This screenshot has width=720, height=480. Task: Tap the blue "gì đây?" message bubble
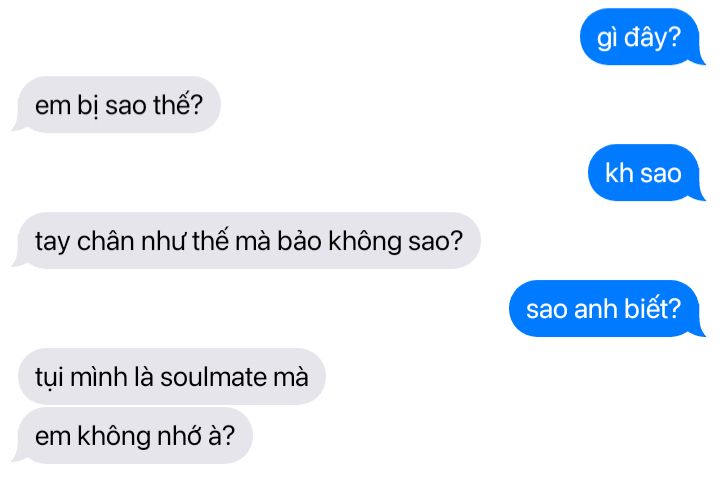(x=641, y=37)
